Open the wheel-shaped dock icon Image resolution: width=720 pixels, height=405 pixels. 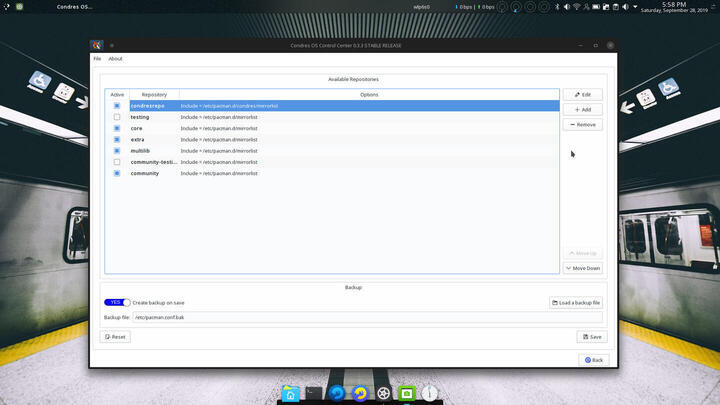[x=383, y=394]
